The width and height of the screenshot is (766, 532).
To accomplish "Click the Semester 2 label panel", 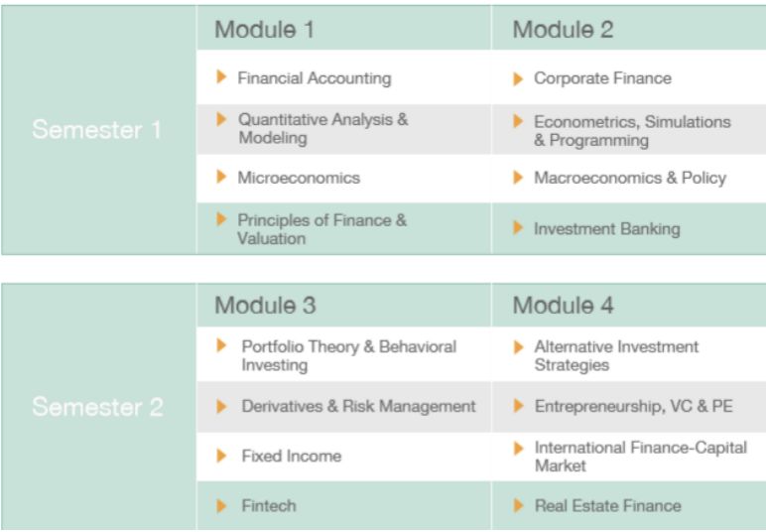I will [x=98, y=407].
